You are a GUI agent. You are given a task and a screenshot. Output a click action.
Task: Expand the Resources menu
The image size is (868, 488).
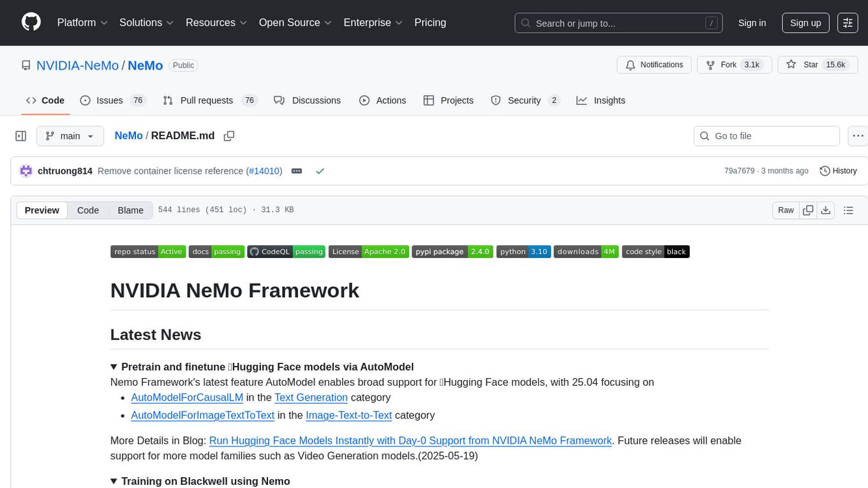click(x=216, y=22)
